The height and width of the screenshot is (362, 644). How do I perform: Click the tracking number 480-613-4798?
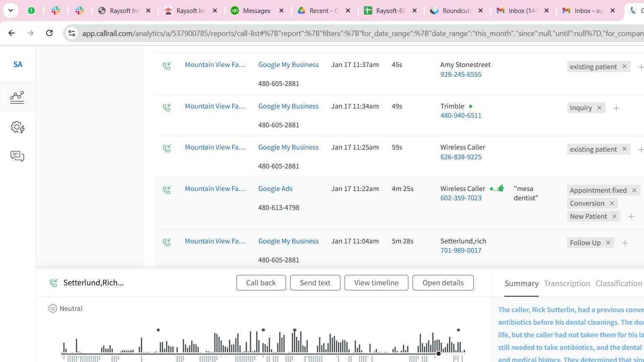point(279,207)
